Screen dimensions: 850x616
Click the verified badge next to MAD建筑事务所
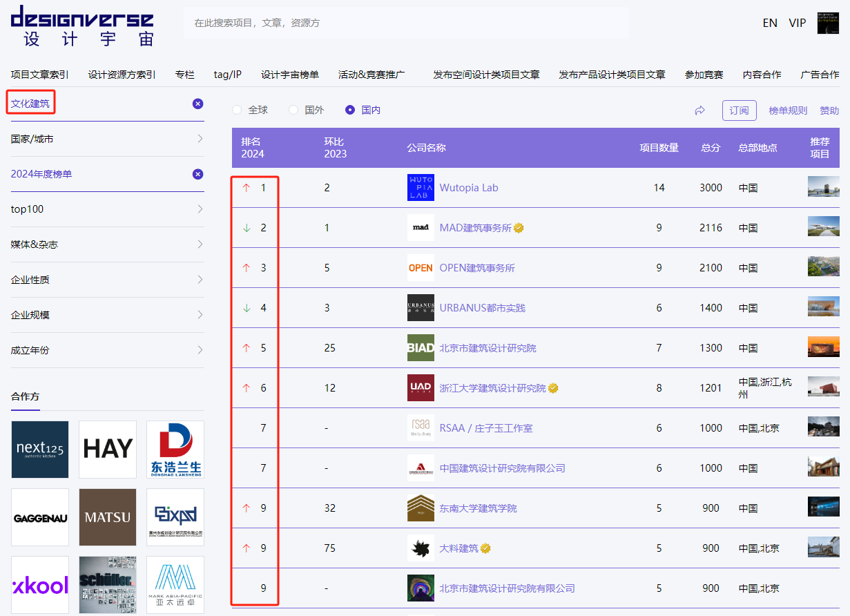(519, 228)
